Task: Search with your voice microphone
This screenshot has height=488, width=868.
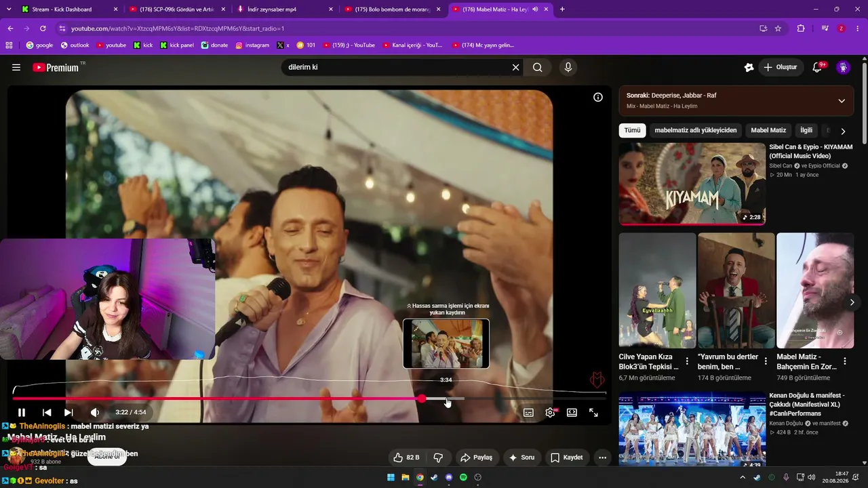Action: pos(568,67)
